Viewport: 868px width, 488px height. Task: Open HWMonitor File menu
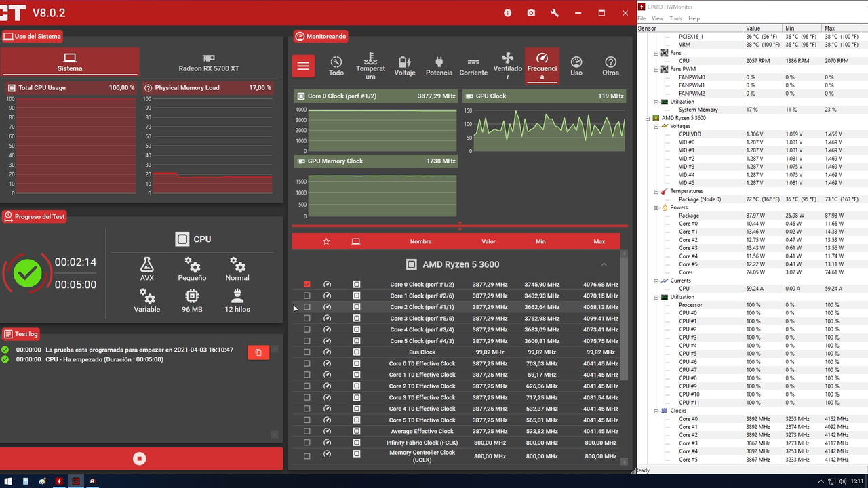click(x=643, y=18)
